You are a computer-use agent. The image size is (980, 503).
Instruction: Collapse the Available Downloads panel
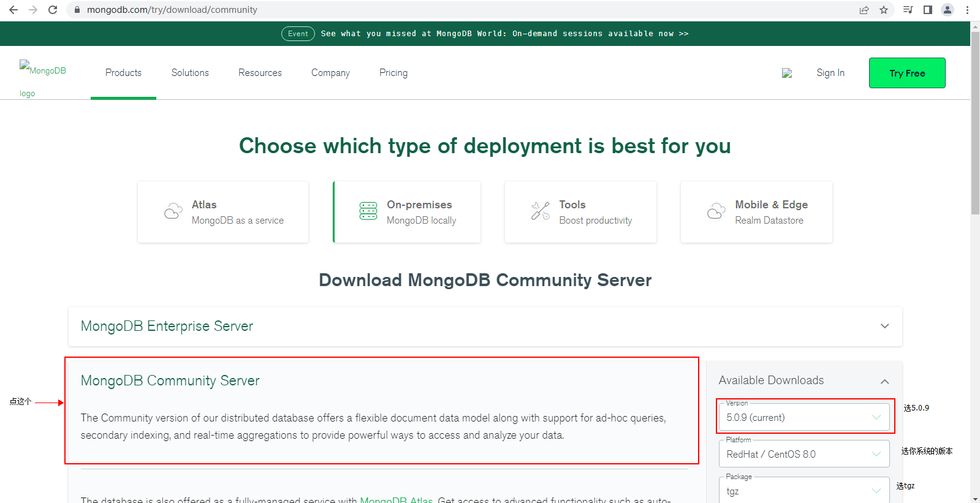(884, 381)
